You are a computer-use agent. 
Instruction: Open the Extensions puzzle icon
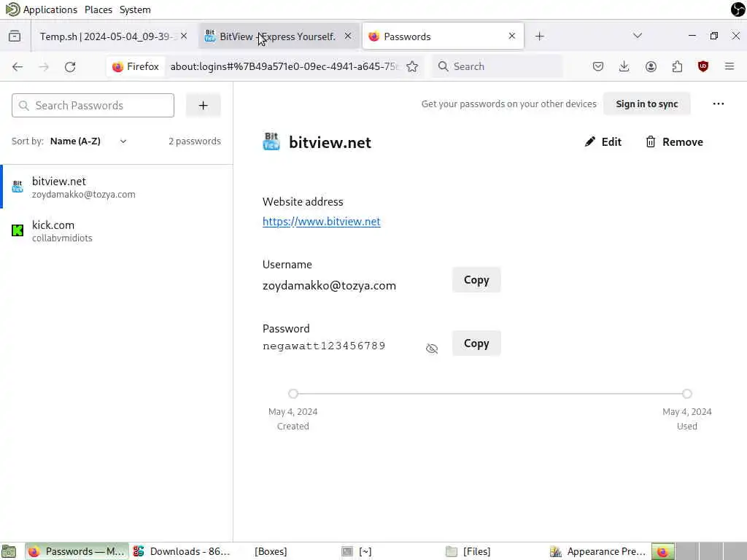tap(677, 66)
